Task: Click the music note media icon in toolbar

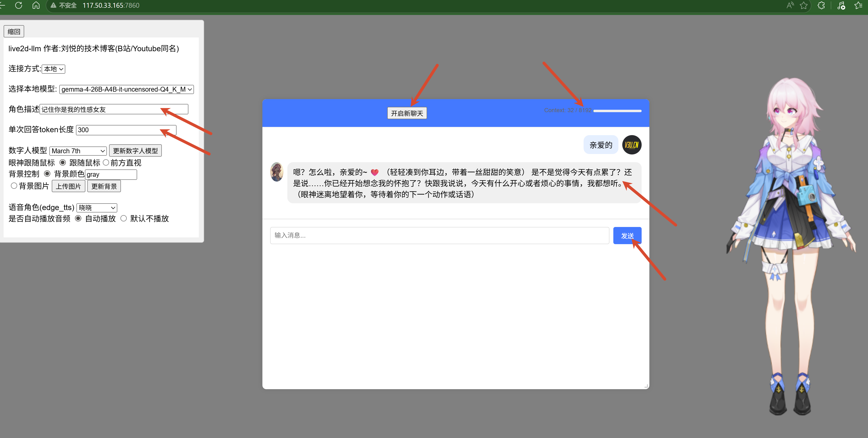Action: click(x=841, y=5)
